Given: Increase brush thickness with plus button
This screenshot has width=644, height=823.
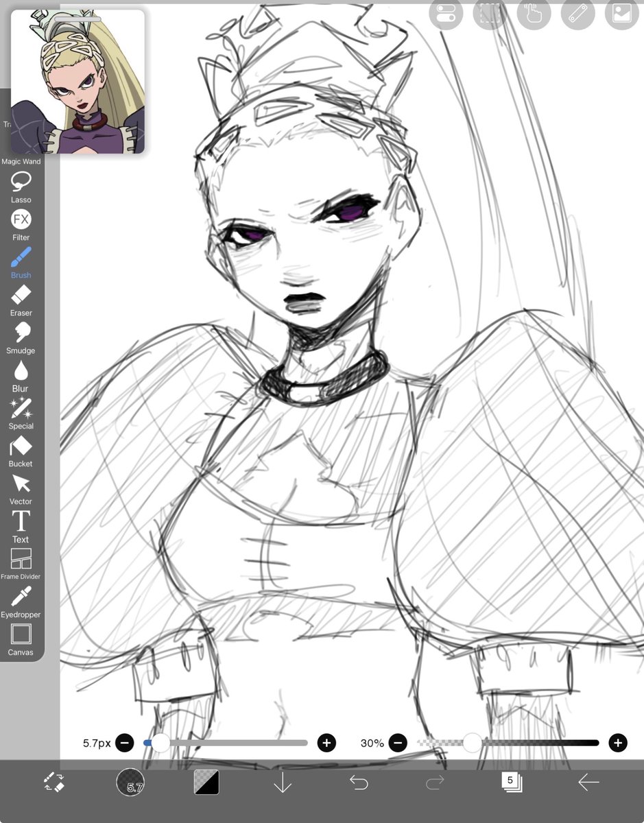Looking at the screenshot, I should (x=326, y=743).
